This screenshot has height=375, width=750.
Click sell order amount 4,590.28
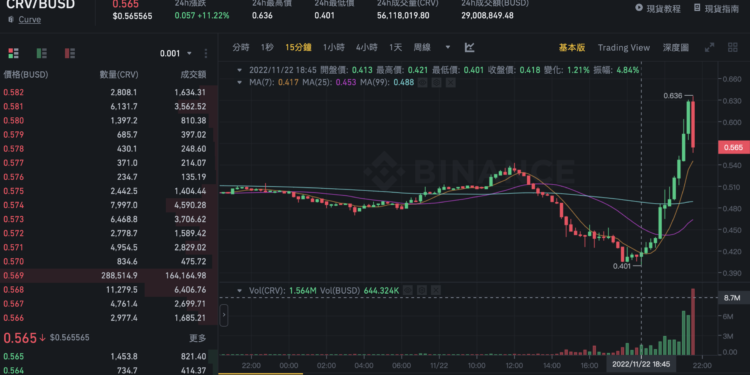[190, 205]
